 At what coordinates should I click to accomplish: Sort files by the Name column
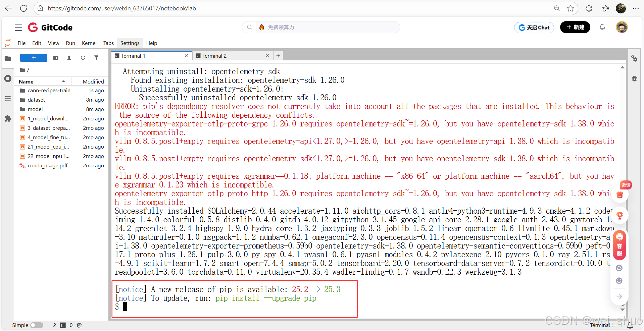click(x=42, y=81)
